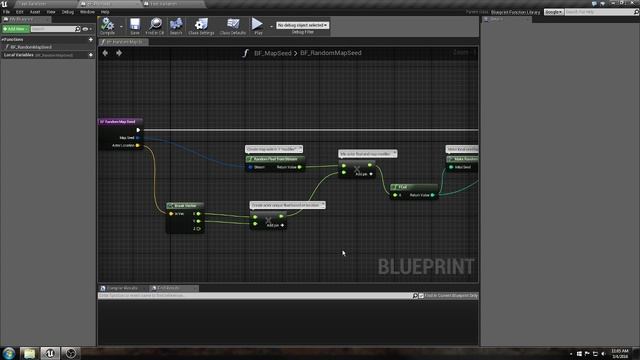Add a local variable with plus icon

pyautogui.click(x=91, y=55)
